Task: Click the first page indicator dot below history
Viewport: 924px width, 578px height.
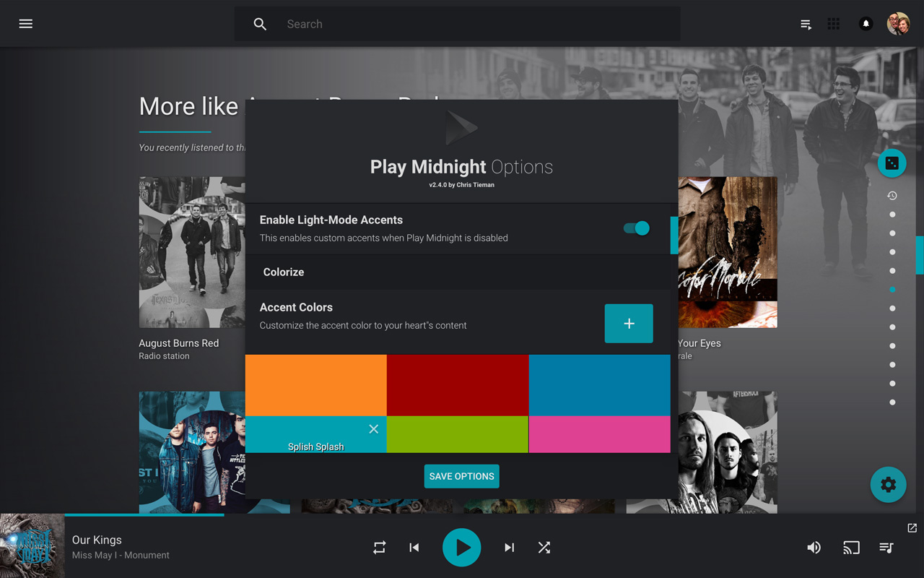Action: 892,215
